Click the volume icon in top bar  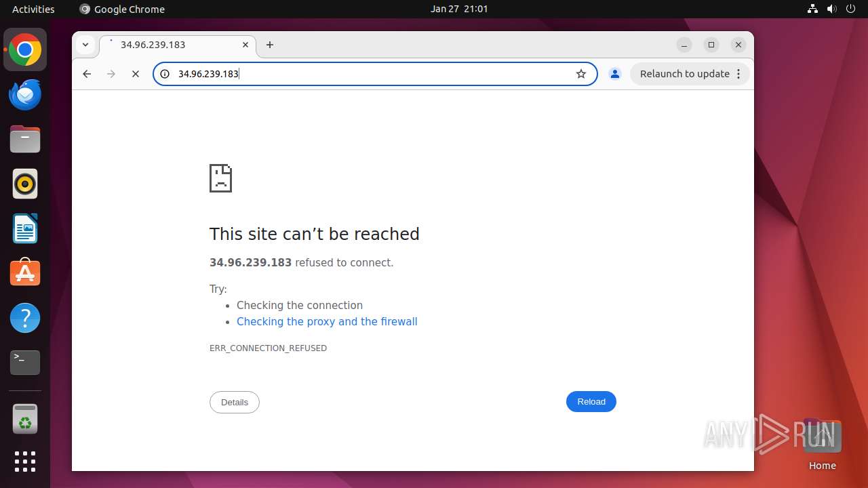(832, 9)
